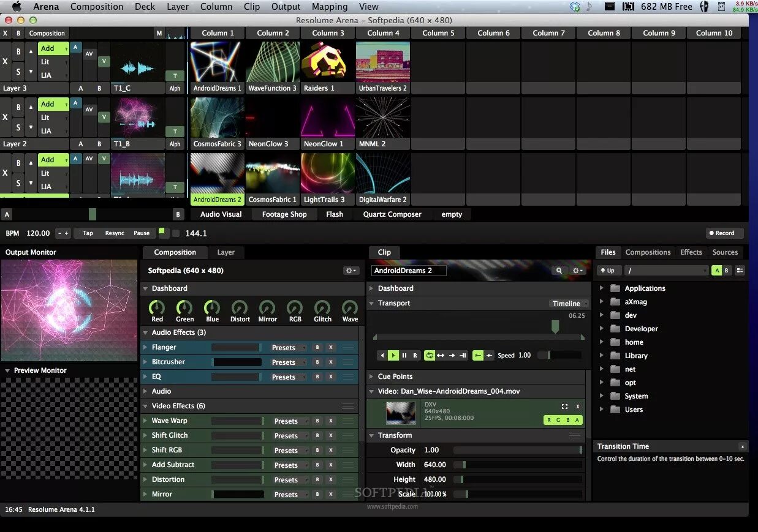This screenshot has height=532, width=758.
Task: Click the Distort dashboard knob
Action: point(240,308)
